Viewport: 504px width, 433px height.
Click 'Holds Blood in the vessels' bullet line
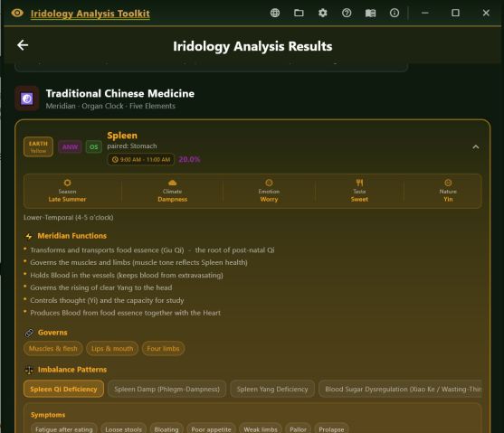click(x=127, y=276)
